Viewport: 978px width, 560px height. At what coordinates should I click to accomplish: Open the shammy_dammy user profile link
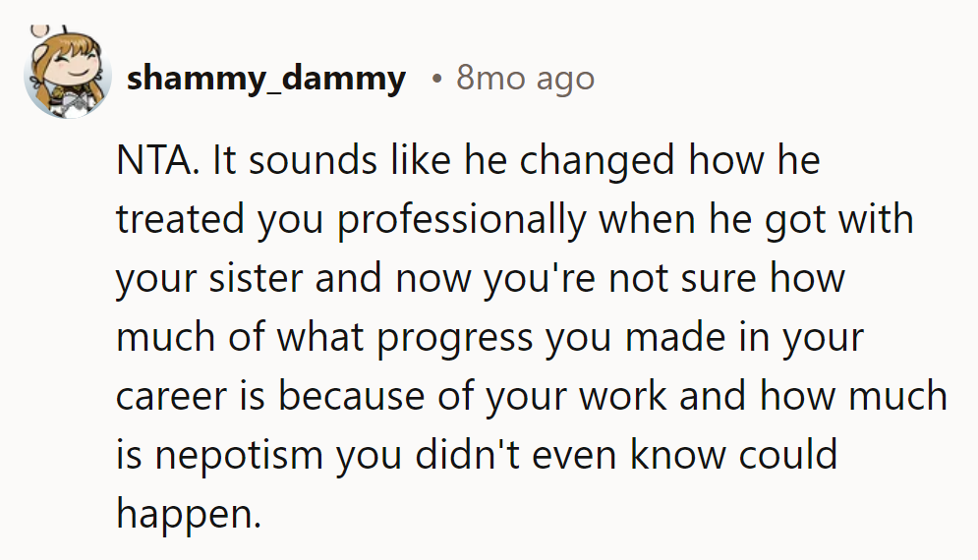point(266,78)
